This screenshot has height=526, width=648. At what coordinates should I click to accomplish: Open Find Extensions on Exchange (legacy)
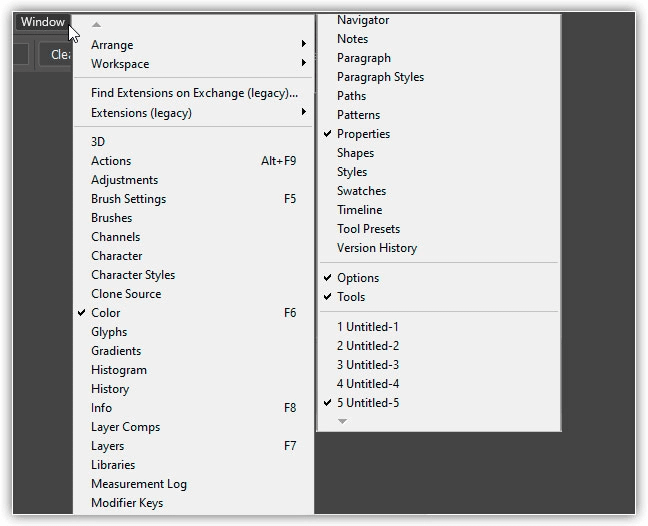tap(193, 93)
